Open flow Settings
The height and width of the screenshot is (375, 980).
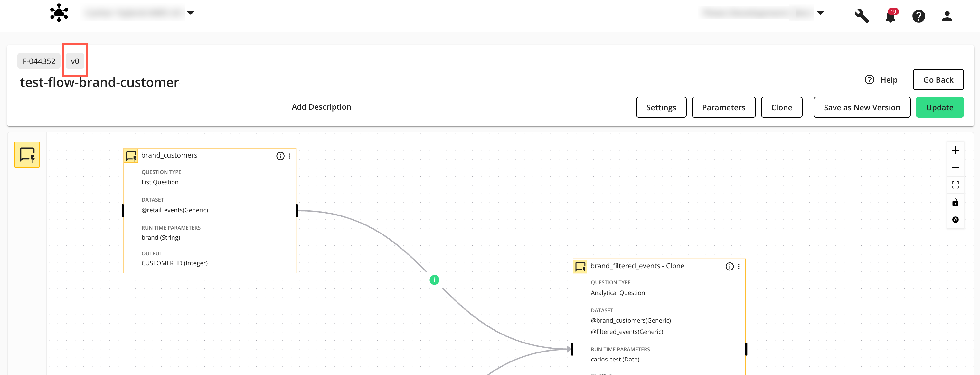(661, 107)
